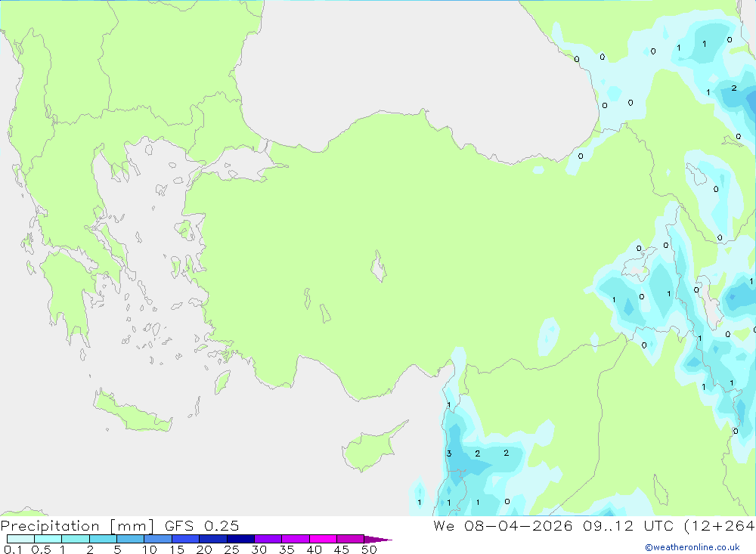Click the '3' rainfall value on the map
Image resolution: width=756 pixels, height=554 pixels.
click(449, 453)
